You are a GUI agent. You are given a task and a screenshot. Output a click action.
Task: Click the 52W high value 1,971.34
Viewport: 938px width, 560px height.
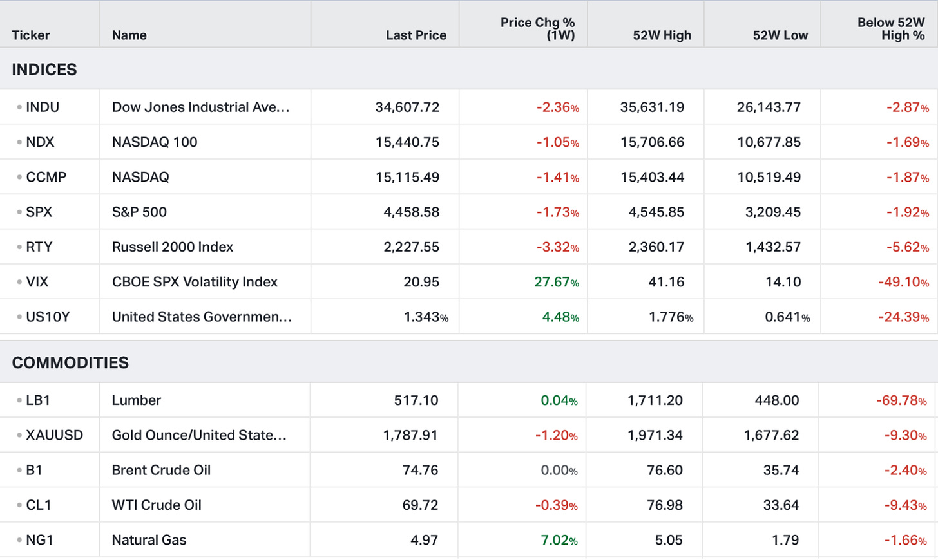point(655,435)
